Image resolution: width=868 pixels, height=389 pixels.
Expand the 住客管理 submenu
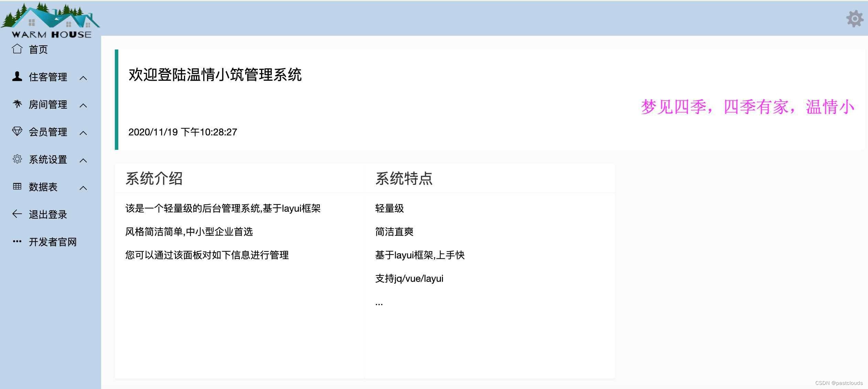click(49, 77)
